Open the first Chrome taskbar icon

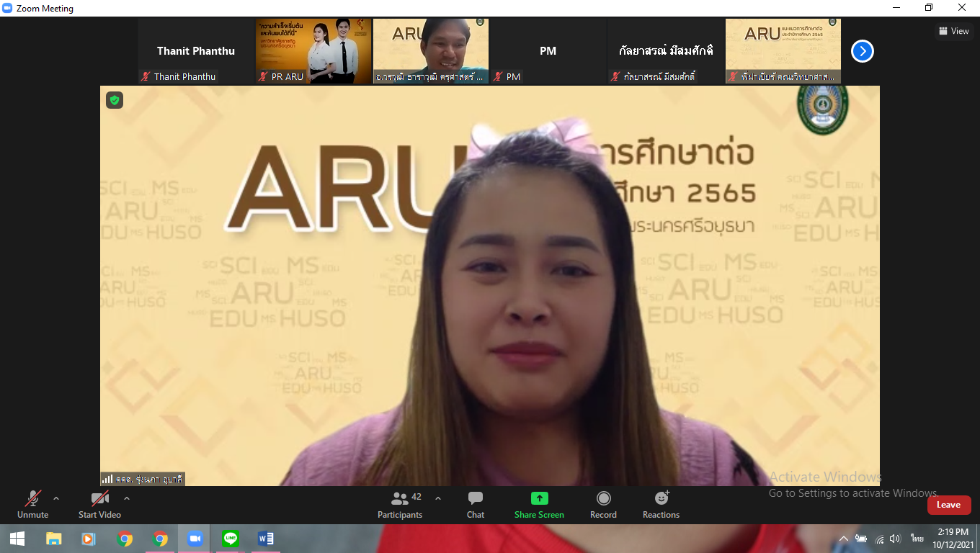[125, 539]
